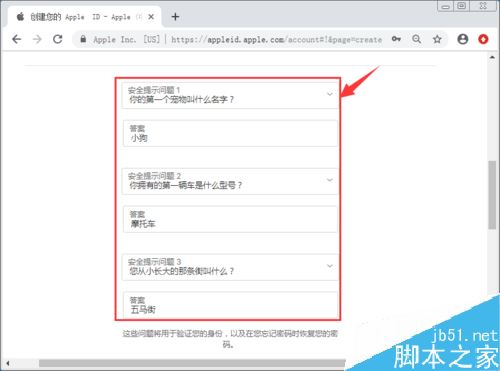Bookmark this page with the star icon
The image size is (500, 371).
(x=437, y=39)
